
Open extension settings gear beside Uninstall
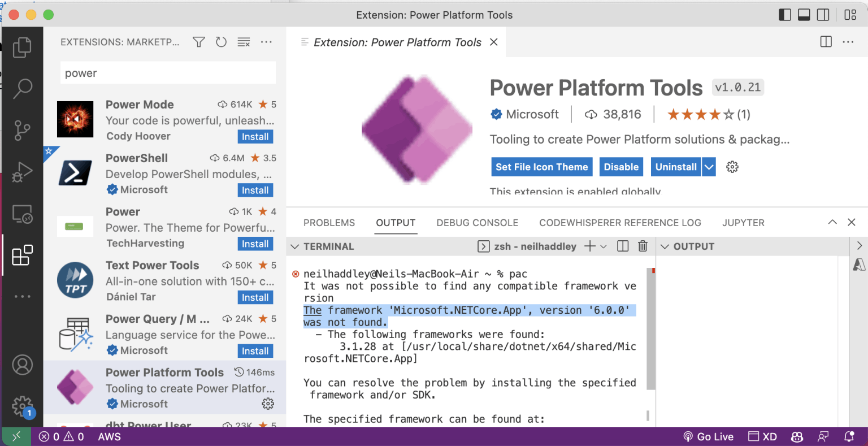[732, 167]
